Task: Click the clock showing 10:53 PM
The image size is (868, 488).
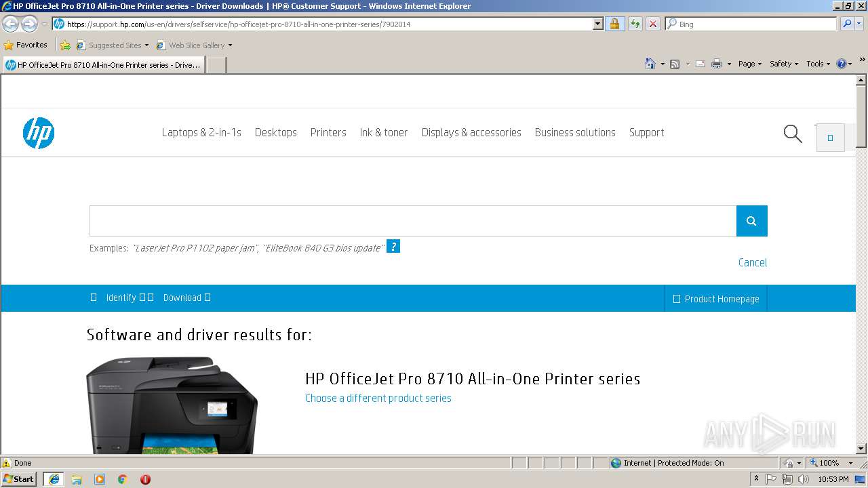Action: [x=833, y=479]
